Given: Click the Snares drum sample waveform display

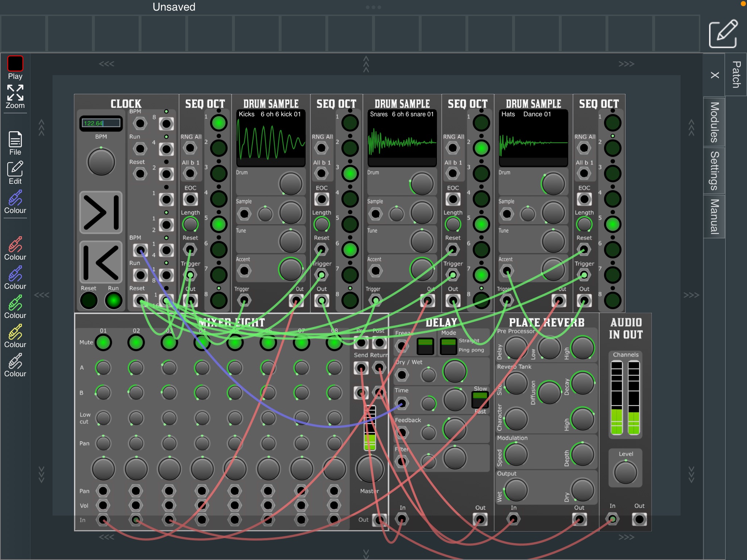Looking at the screenshot, I should [402, 138].
